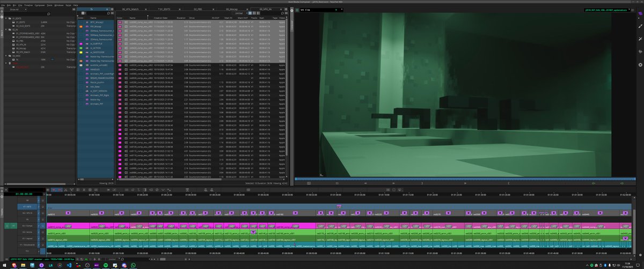Toggle the V4 / Comps track selector

[x=28, y=227]
